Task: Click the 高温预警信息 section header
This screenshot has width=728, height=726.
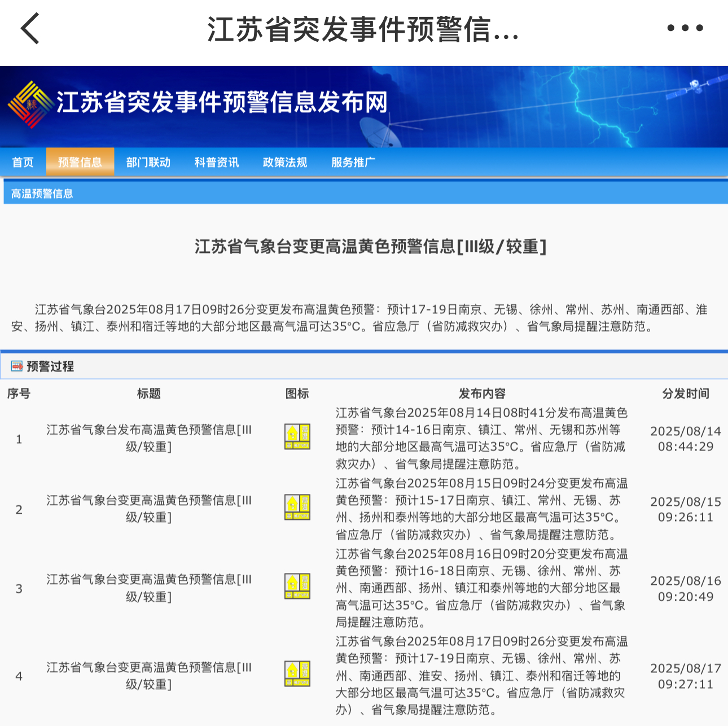Action: coord(42,194)
